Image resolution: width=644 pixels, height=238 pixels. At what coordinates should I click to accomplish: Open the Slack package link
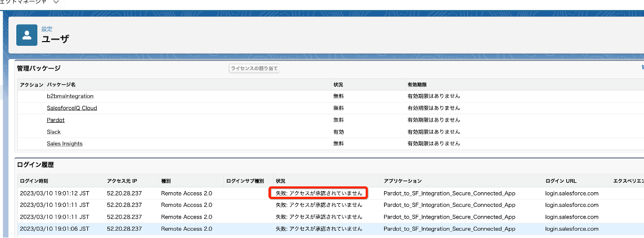(x=54, y=132)
